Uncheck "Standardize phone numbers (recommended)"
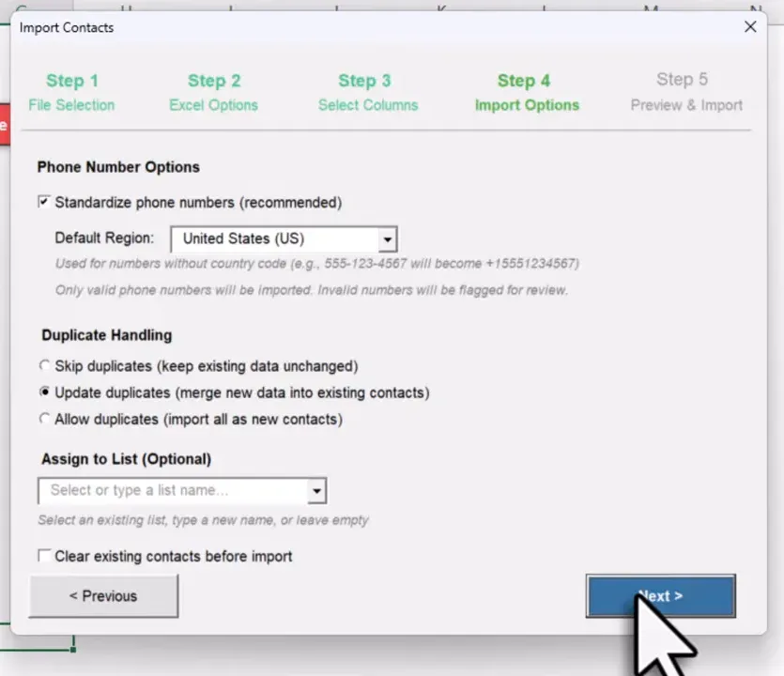 click(x=43, y=201)
